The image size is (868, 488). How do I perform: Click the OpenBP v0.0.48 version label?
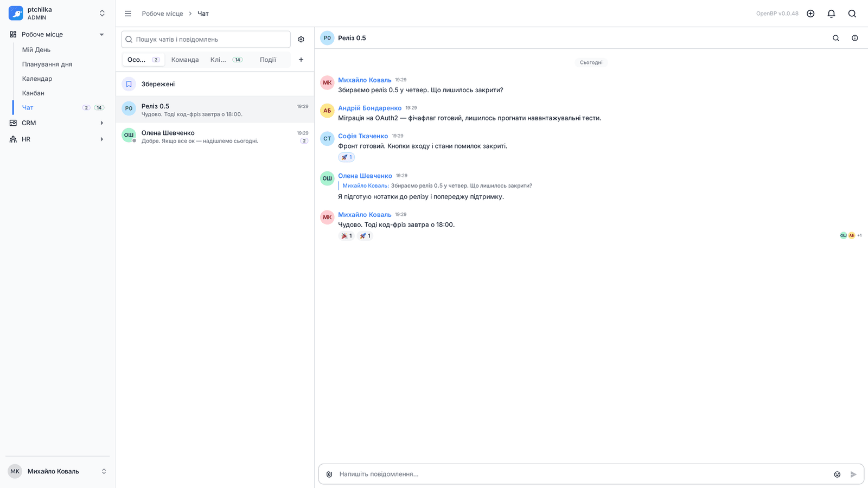click(777, 14)
